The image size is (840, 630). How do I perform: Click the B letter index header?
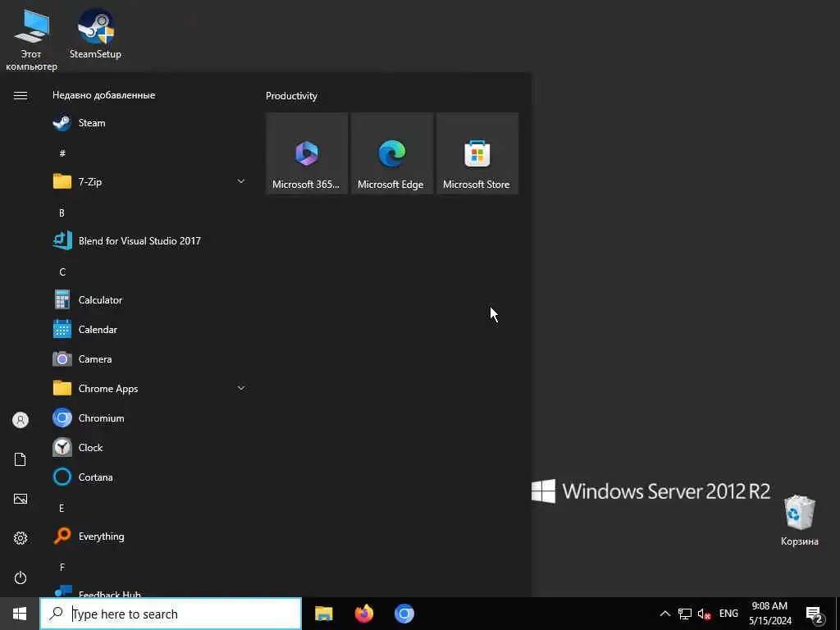point(62,212)
